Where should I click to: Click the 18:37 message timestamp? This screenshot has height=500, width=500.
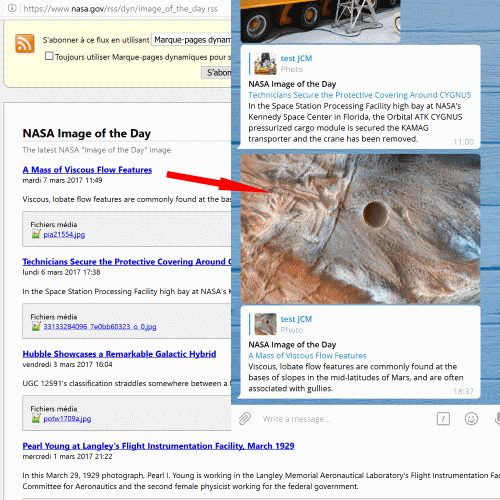coord(463,391)
